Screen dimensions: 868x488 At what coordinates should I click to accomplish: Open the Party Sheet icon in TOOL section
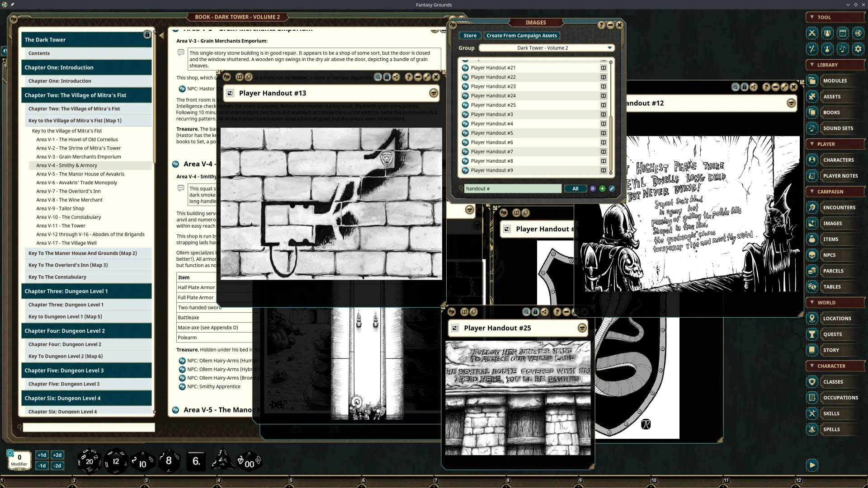coord(827,33)
